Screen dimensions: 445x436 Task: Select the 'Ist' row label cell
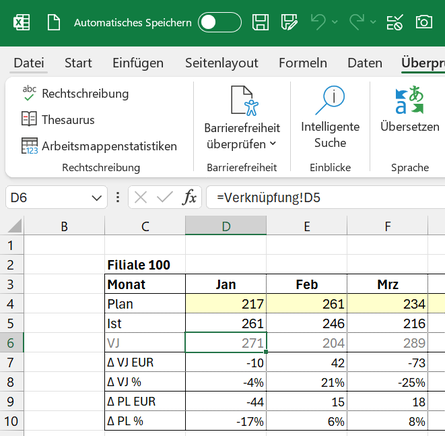pos(145,323)
